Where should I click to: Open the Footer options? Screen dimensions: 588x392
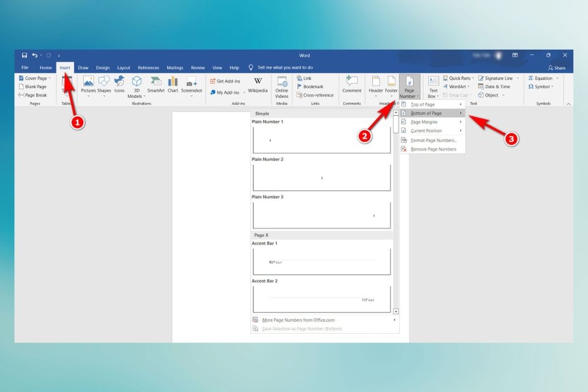click(391, 86)
